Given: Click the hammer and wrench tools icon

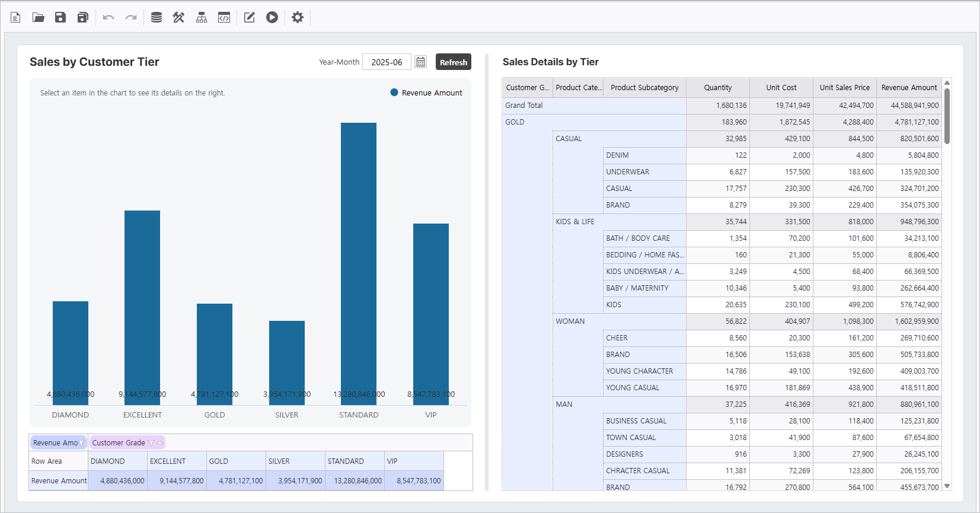Looking at the screenshot, I should coord(178,17).
